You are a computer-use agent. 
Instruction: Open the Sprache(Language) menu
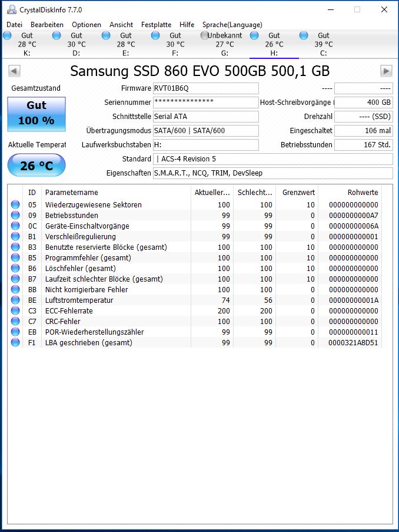pyautogui.click(x=232, y=25)
